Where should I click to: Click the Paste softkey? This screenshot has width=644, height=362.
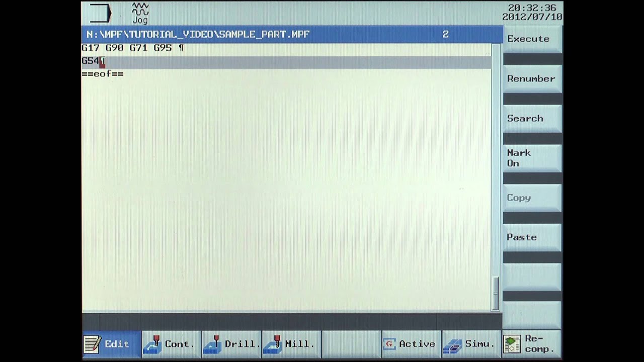[x=532, y=237]
